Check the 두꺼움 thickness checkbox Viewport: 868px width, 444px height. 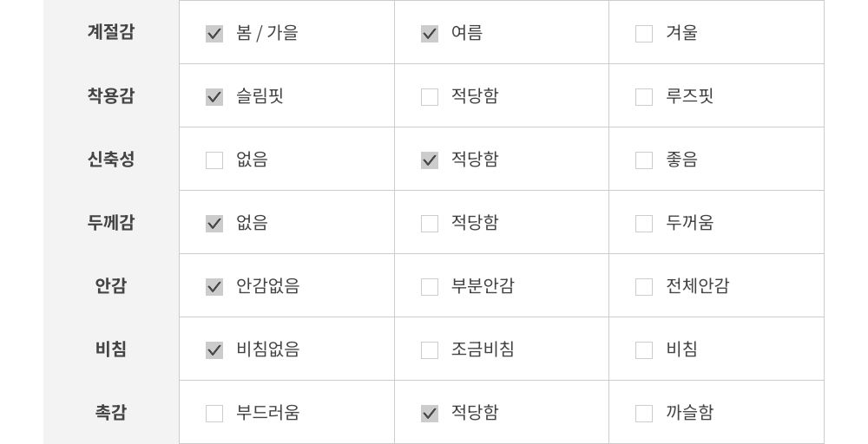(x=644, y=224)
